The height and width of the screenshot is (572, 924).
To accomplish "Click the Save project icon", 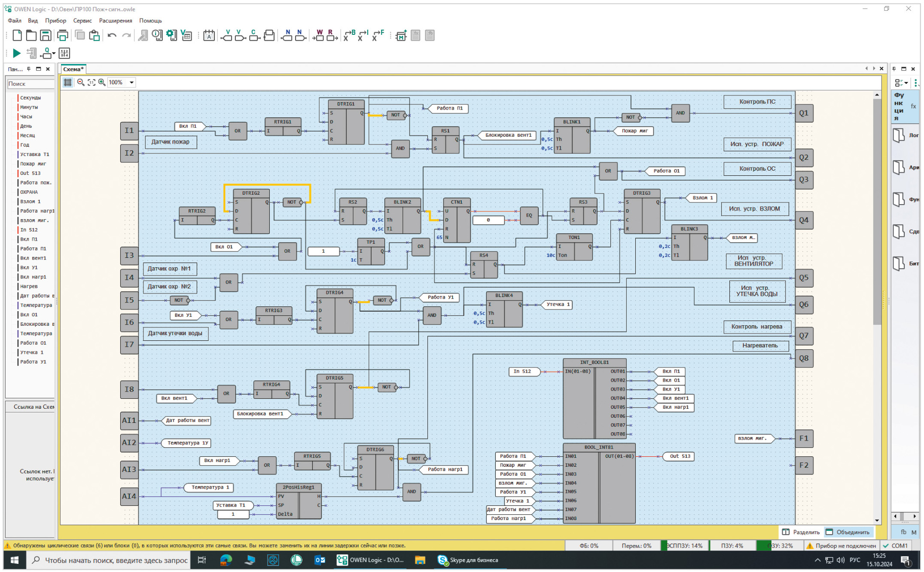I will [46, 36].
